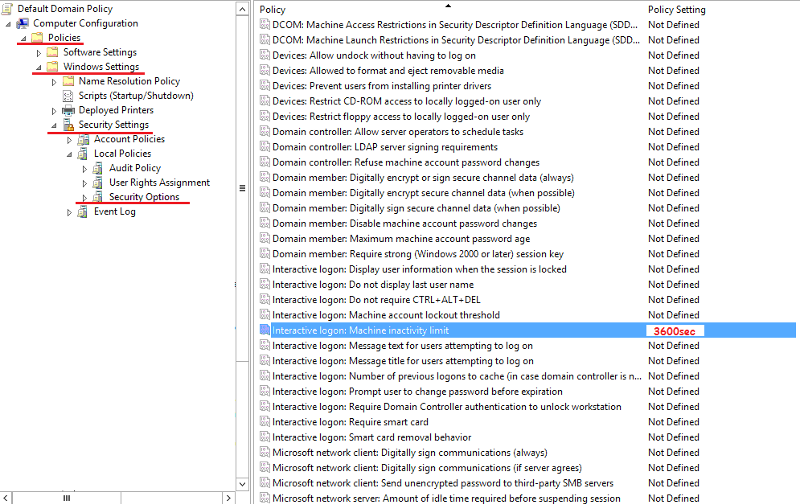Image resolution: width=800 pixels, height=504 pixels.
Task: Expand the Event Log node
Action: point(69,213)
